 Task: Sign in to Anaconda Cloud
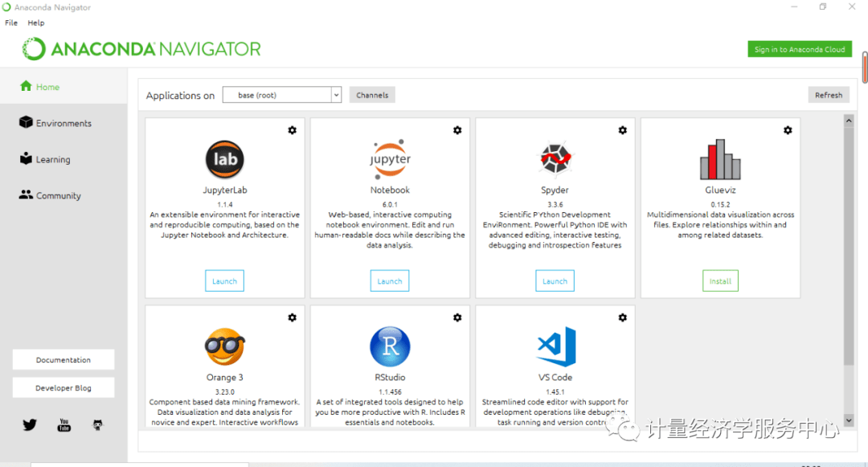point(800,49)
